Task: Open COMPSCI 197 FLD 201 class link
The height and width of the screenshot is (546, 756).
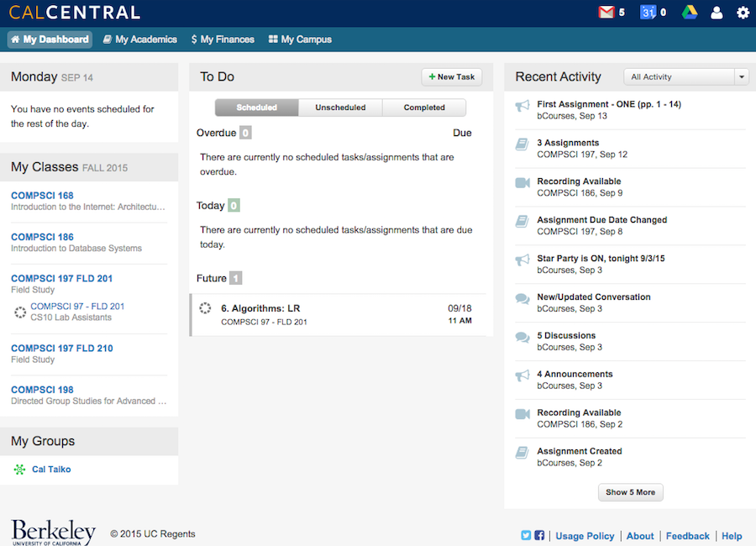Action: point(61,278)
